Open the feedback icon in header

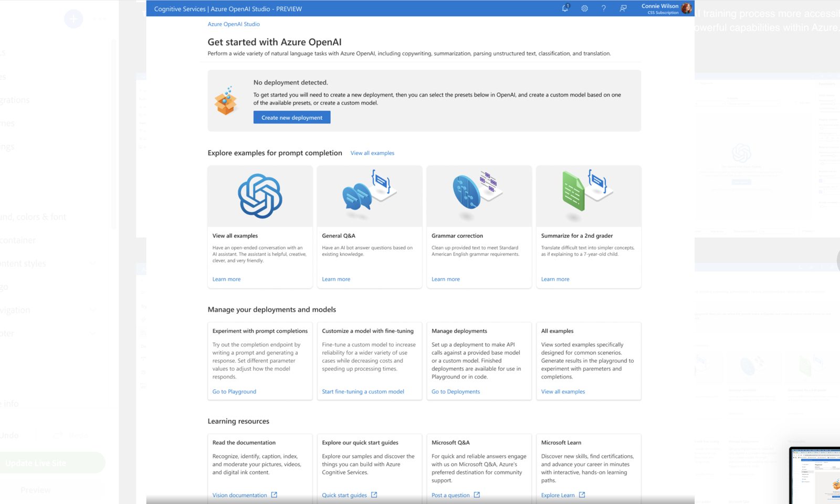point(623,8)
